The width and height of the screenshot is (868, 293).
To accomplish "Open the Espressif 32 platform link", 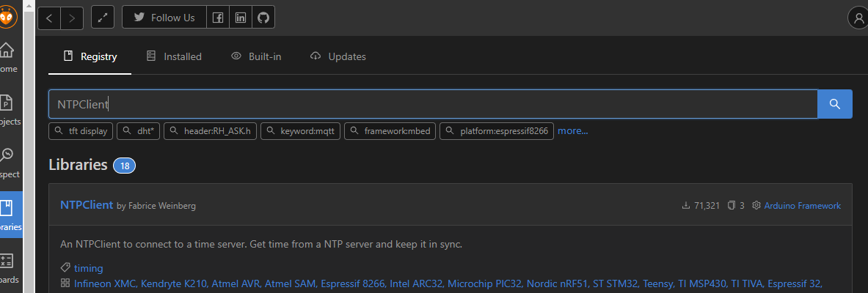I will [795, 283].
